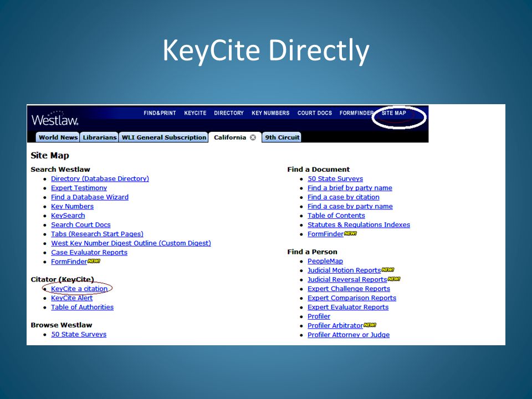
Task: Open 50 State Surveys under Find a Document
Action: tap(335, 178)
